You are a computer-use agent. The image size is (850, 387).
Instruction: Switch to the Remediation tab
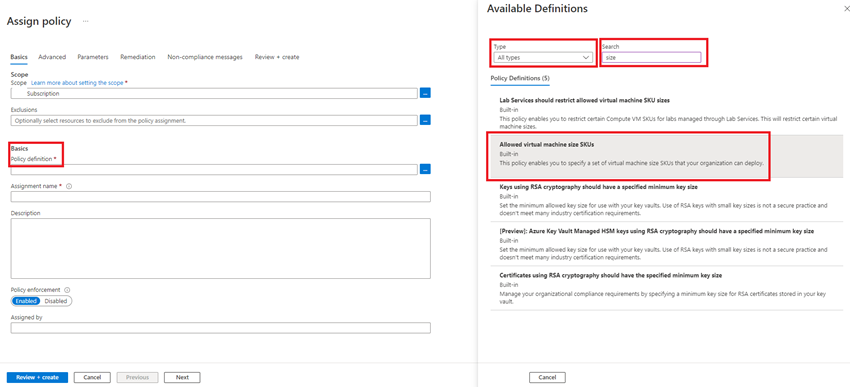(138, 57)
